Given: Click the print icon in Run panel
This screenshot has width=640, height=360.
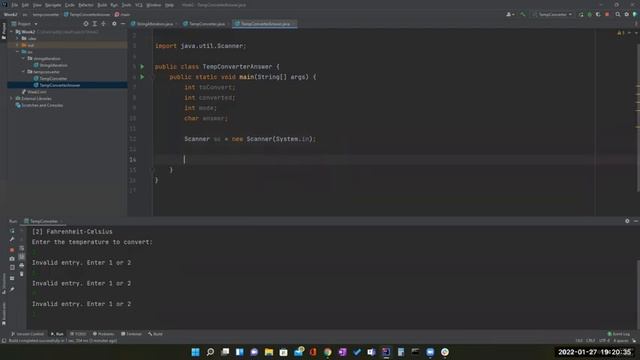Looking at the screenshot, I should pos(22,265).
